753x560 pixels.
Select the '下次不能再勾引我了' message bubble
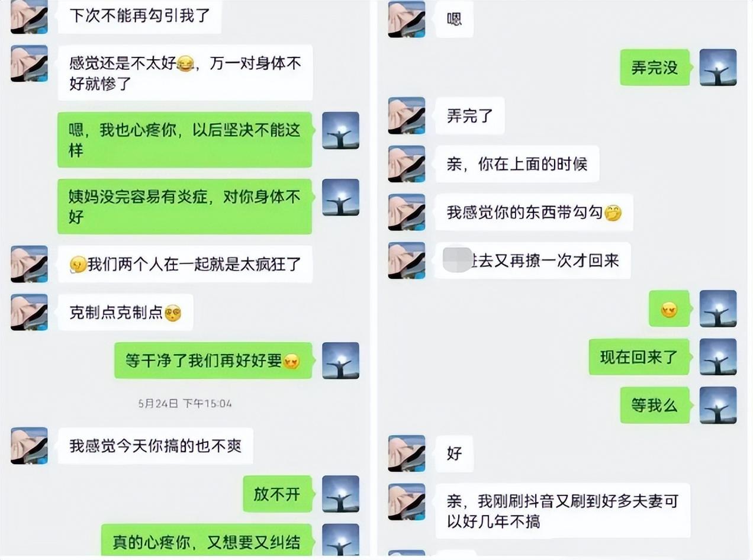[139, 16]
